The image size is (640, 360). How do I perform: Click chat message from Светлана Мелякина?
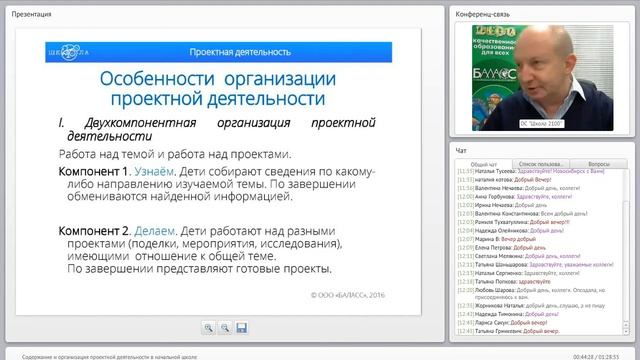click(x=519, y=256)
